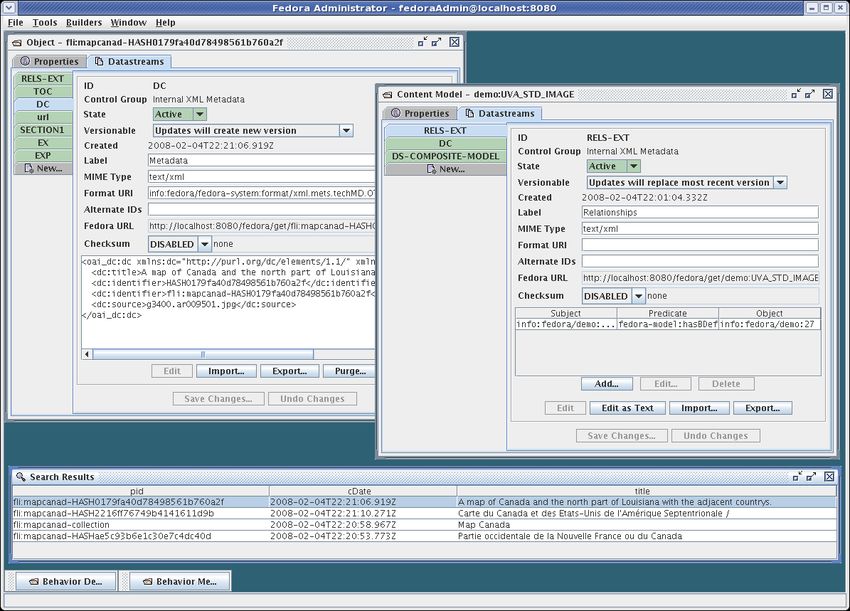Click Export... button in Object window
This screenshot has height=611, width=850.
pyautogui.click(x=289, y=371)
